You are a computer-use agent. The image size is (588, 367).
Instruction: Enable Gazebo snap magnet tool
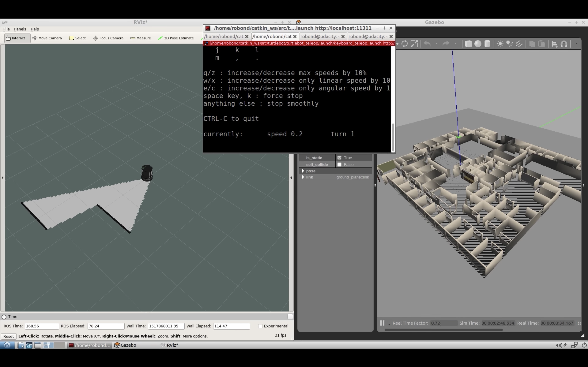click(564, 44)
